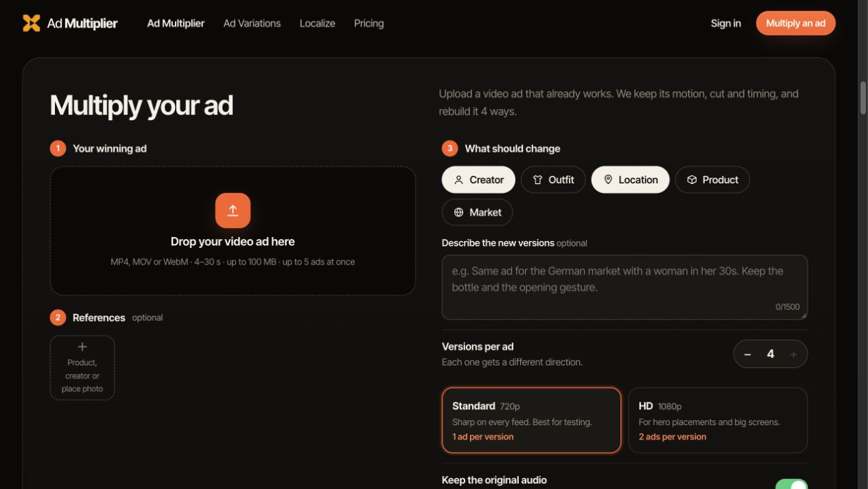
Task: Click the '2 ads per version' text
Action: 672,437
